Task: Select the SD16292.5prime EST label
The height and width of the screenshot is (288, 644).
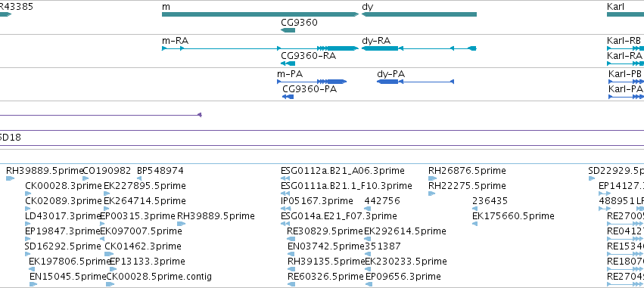Action: point(63,246)
